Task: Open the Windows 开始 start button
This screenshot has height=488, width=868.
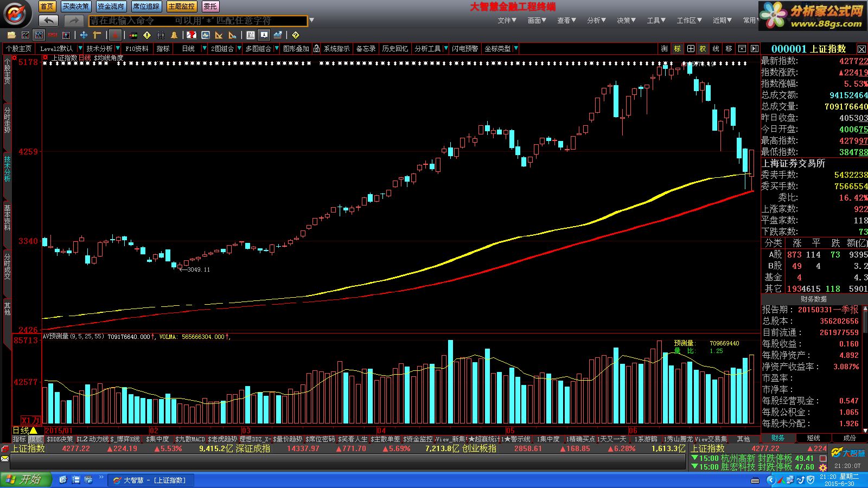Action: click(x=25, y=479)
